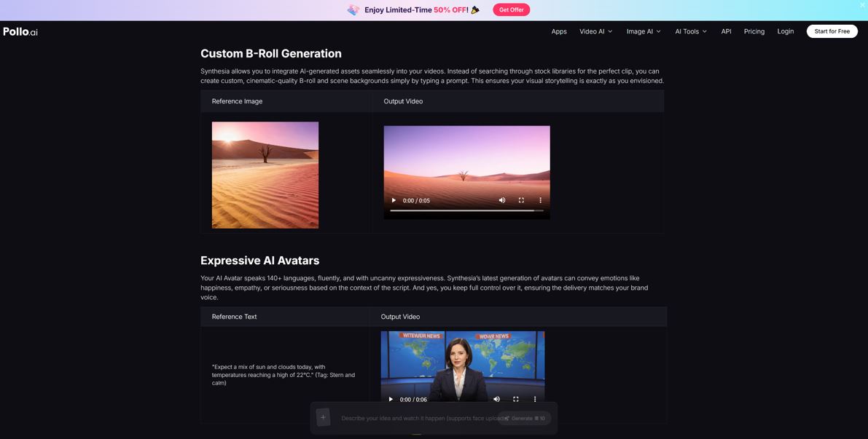Play the desert output video
Image resolution: width=868 pixels, height=439 pixels.
[x=394, y=200]
